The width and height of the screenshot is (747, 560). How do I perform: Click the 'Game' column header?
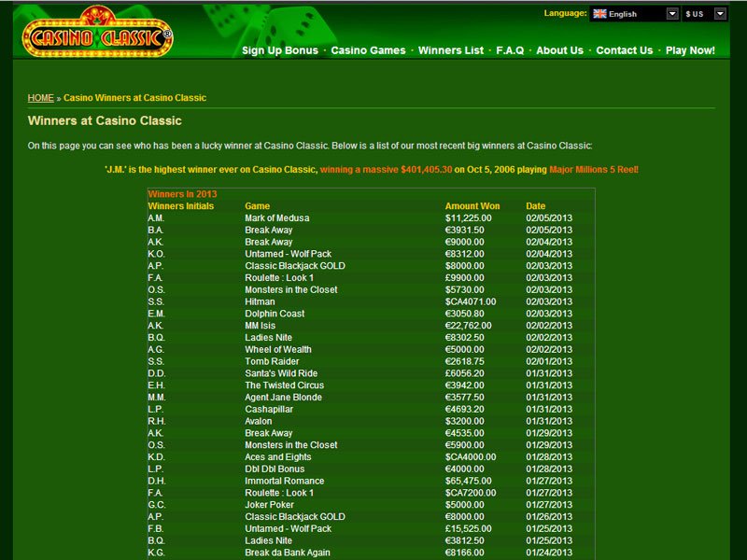pos(258,206)
